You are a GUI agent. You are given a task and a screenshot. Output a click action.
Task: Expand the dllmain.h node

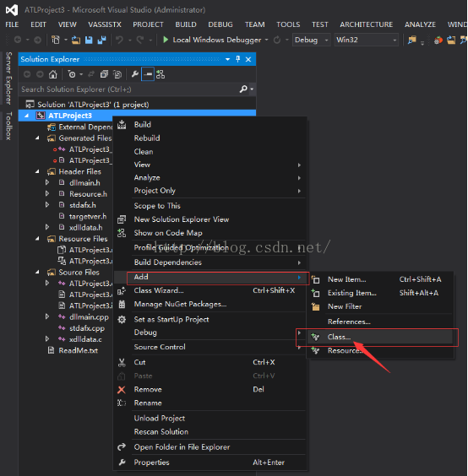pyautogui.click(x=47, y=182)
